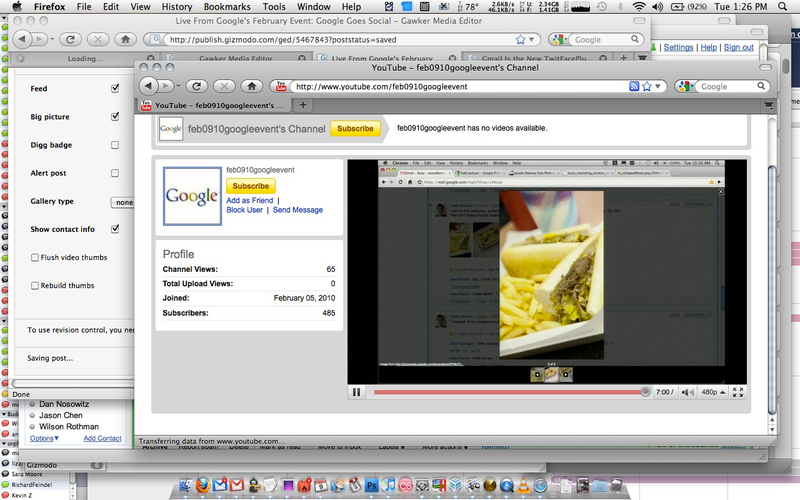
Task: Open the search engine dropdown in YouTube window
Action: [685, 86]
